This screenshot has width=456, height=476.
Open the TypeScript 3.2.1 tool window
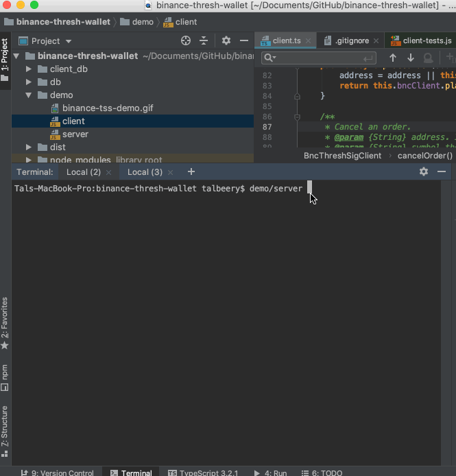[203, 473]
